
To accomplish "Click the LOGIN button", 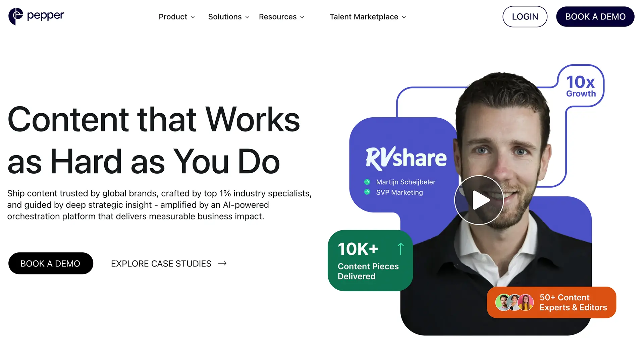I will coord(525,16).
